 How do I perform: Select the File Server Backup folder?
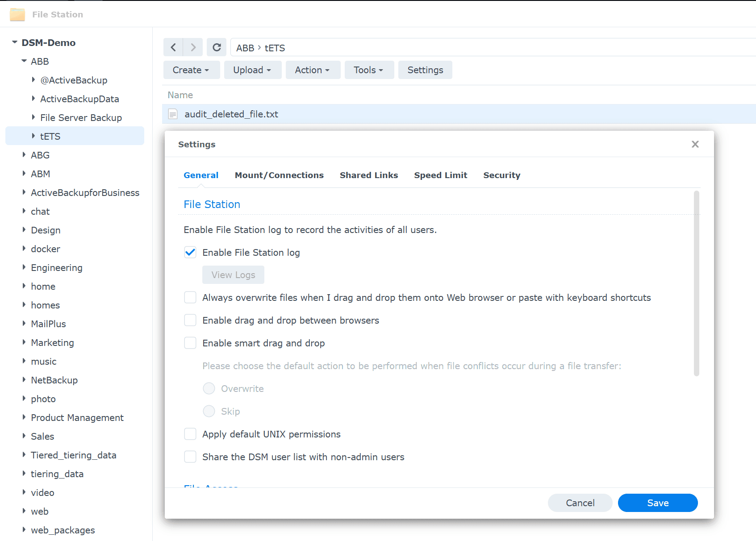pos(81,118)
